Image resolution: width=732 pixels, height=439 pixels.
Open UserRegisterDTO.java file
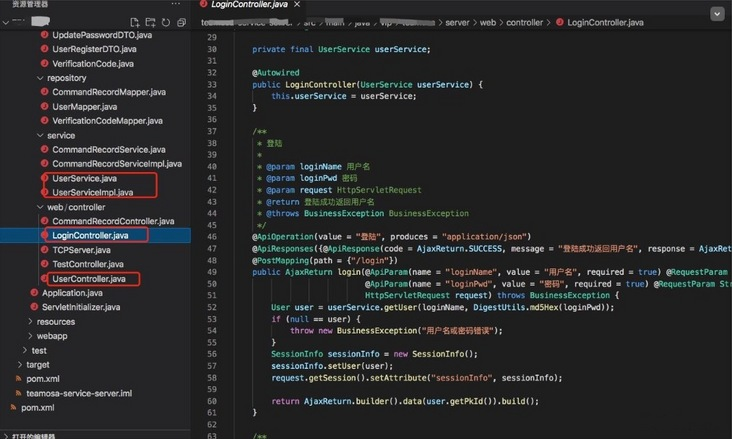[94, 49]
